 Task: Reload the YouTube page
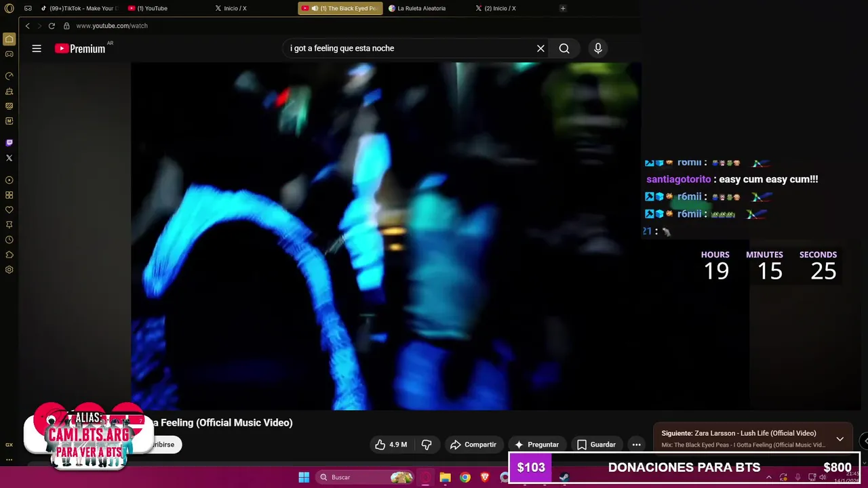(52, 26)
